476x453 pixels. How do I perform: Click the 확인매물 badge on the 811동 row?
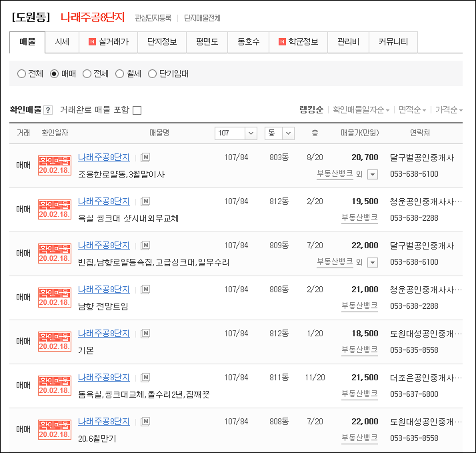click(x=55, y=386)
